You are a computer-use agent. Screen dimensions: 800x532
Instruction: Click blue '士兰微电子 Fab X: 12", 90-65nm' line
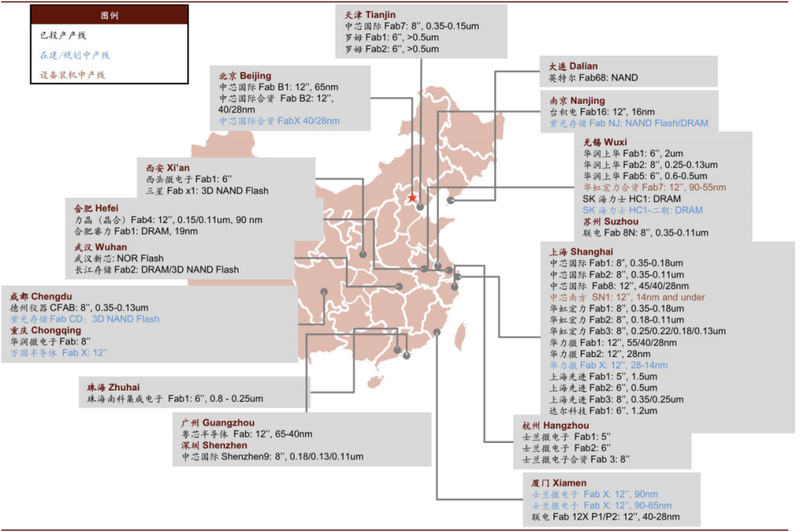(601, 505)
